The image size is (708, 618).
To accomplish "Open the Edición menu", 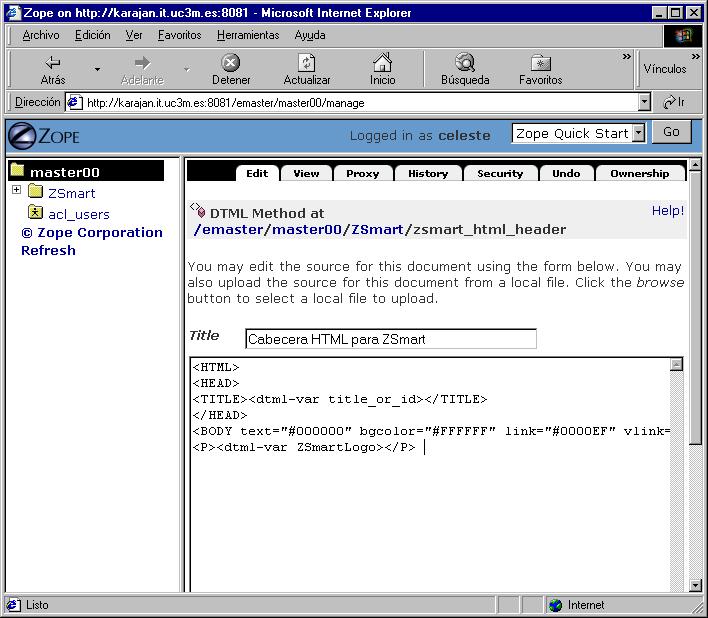I will 93,35.
